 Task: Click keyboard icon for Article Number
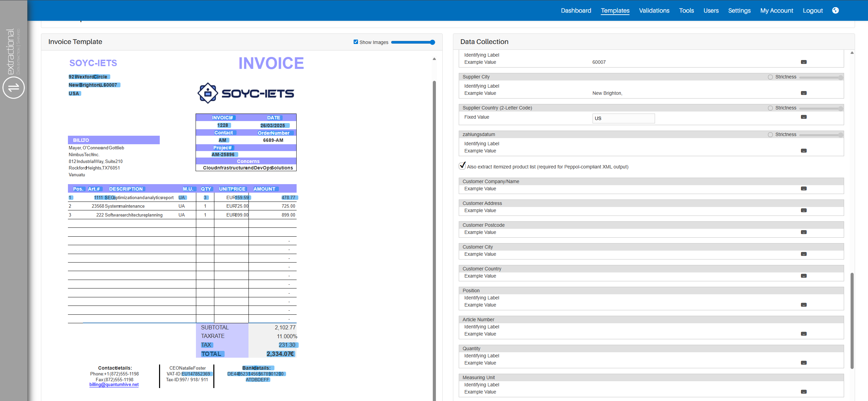(803, 334)
